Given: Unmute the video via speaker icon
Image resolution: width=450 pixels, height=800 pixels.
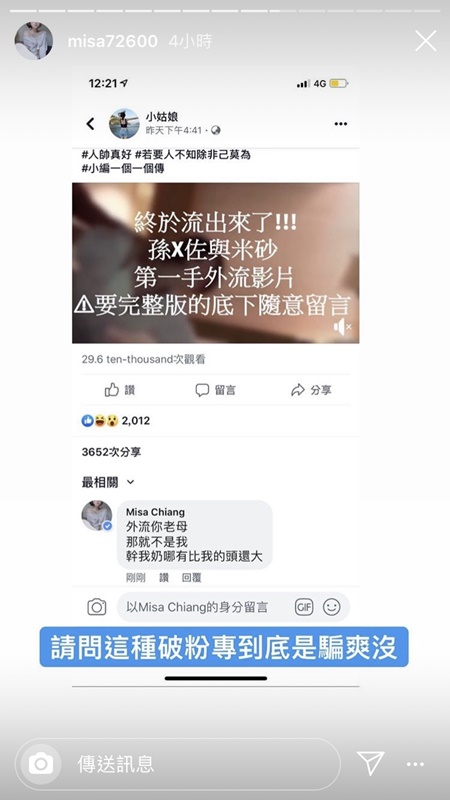Looking at the screenshot, I should tap(342, 327).
